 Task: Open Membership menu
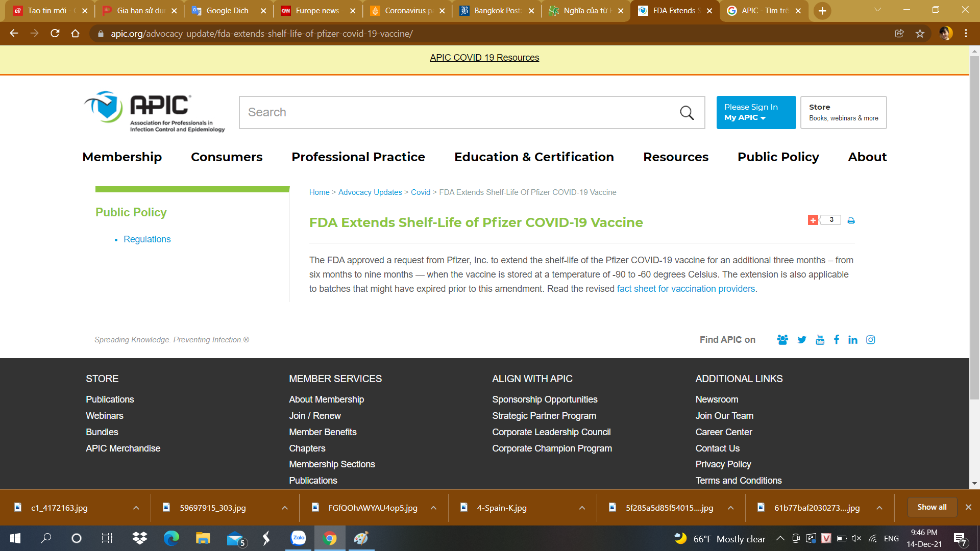click(122, 157)
